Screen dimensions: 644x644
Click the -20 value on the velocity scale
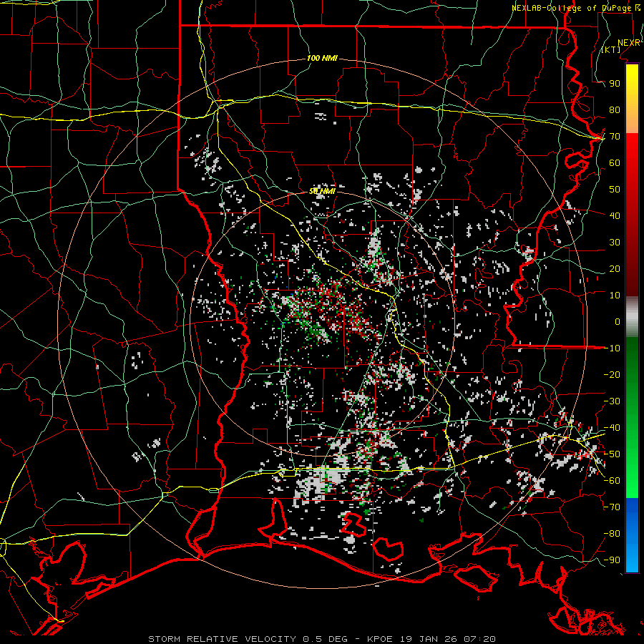click(612, 374)
